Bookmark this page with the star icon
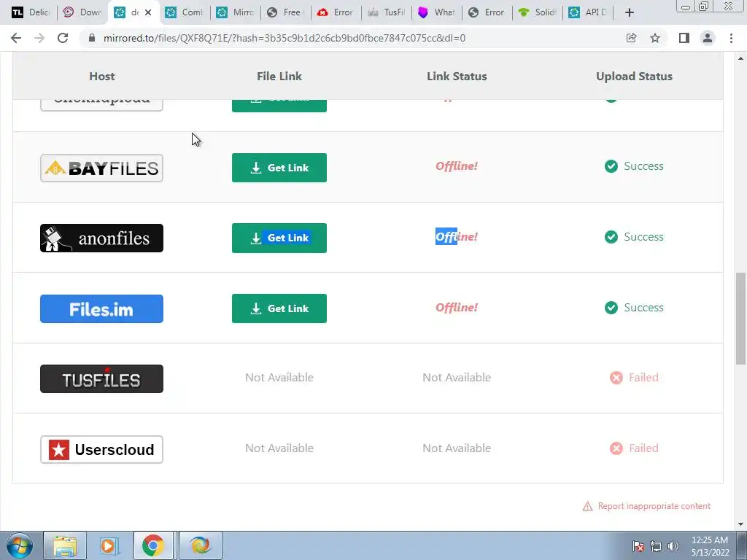 coord(655,38)
